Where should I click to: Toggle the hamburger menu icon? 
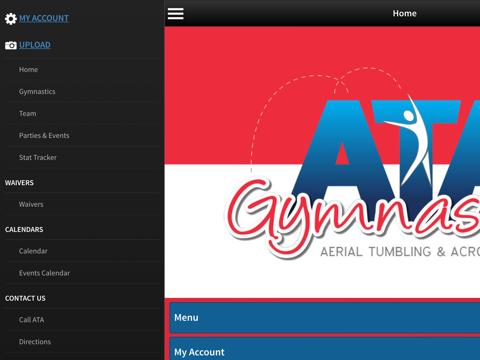pos(175,14)
